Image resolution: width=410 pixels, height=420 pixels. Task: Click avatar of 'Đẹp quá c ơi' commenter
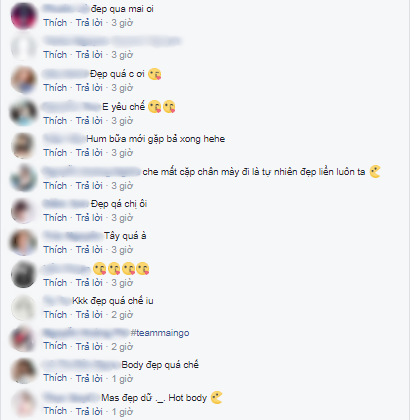pyautogui.click(x=23, y=80)
